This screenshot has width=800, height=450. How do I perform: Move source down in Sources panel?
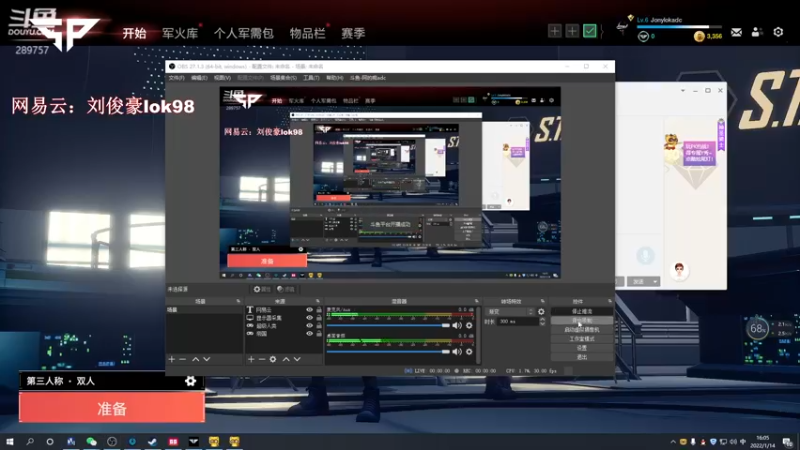[x=297, y=359]
